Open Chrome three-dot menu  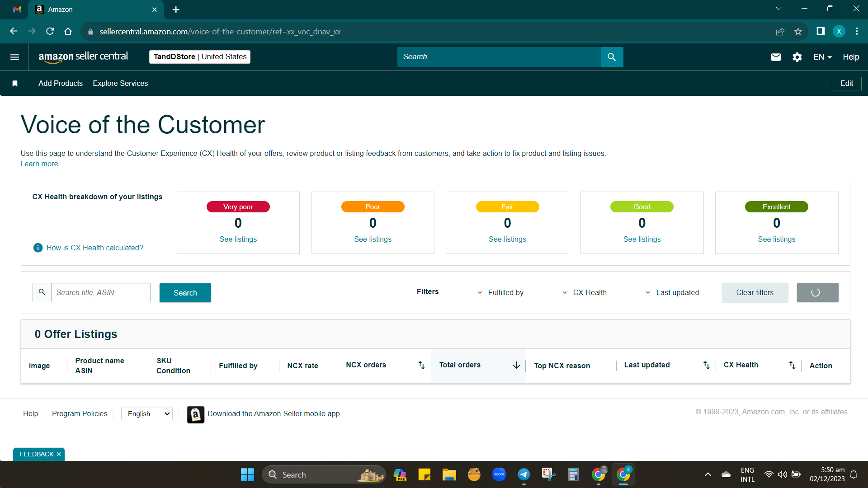click(857, 31)
